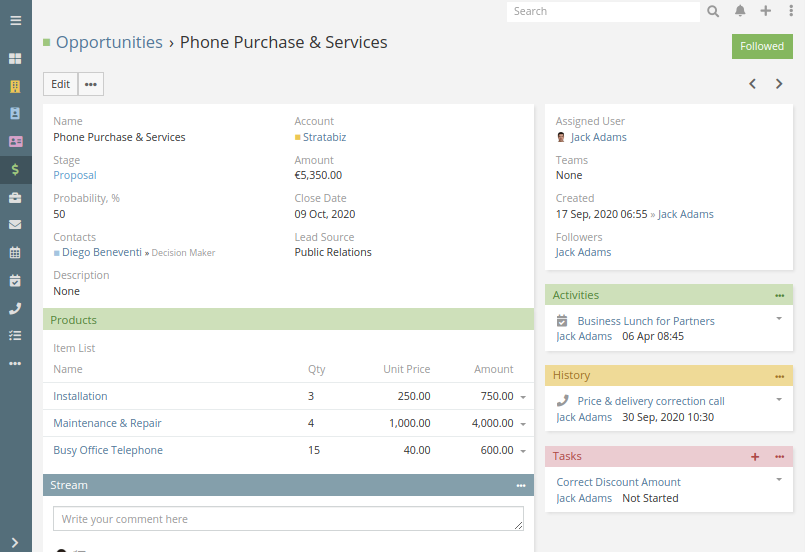The image size is (805, 552).
Task: Open Contacts icon in sidebar
Action: pyautogui.click(x=15, y=113)
